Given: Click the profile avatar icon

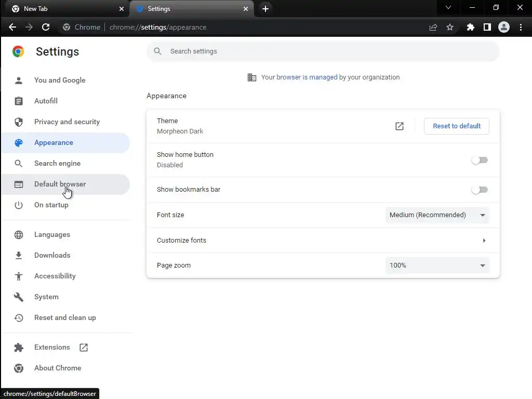Looking at the screenshot, I should [504, 27].
